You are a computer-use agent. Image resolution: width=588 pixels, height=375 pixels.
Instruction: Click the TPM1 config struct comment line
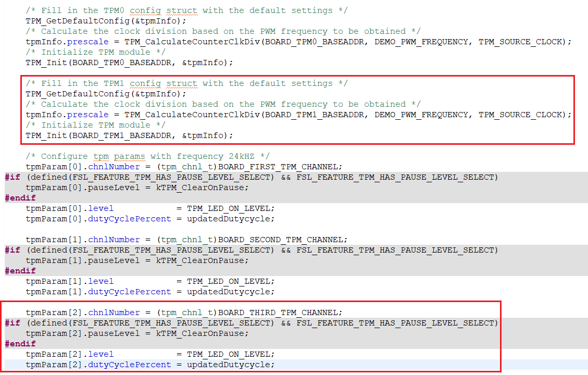pos(186,83)
